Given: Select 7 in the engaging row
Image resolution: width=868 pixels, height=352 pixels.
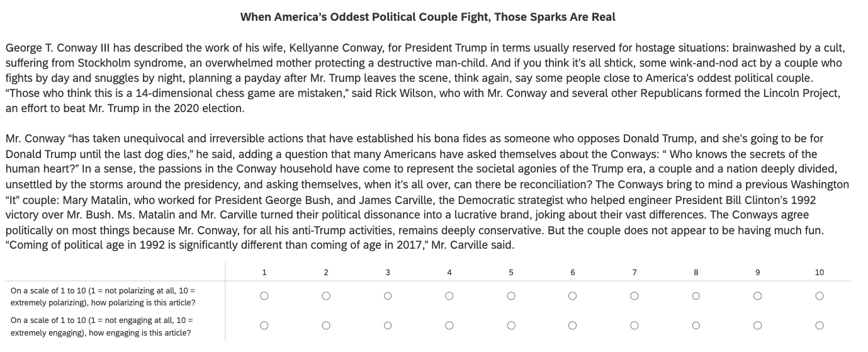Looking at the screenshot, I should click(x=634, y=326).
